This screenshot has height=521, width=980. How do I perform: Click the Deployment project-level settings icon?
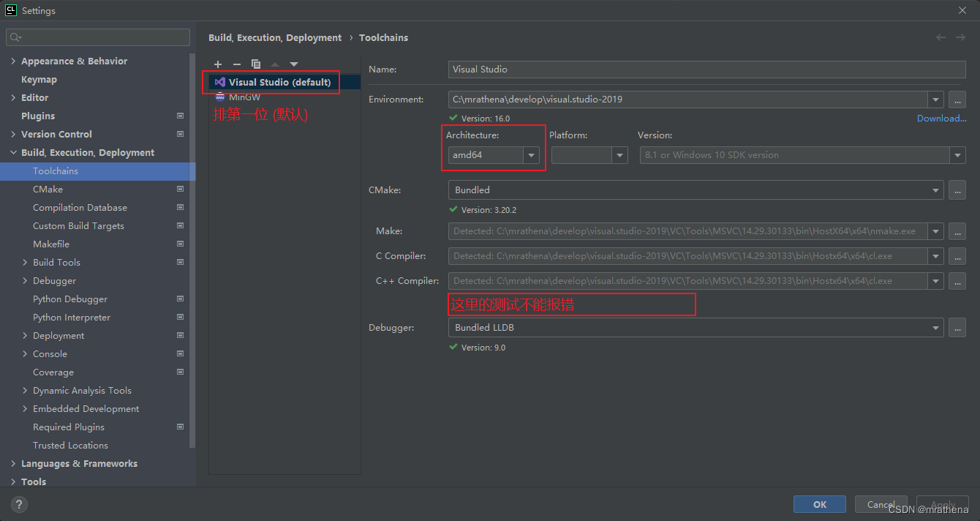pyautogui.click(x=181, y=335)
